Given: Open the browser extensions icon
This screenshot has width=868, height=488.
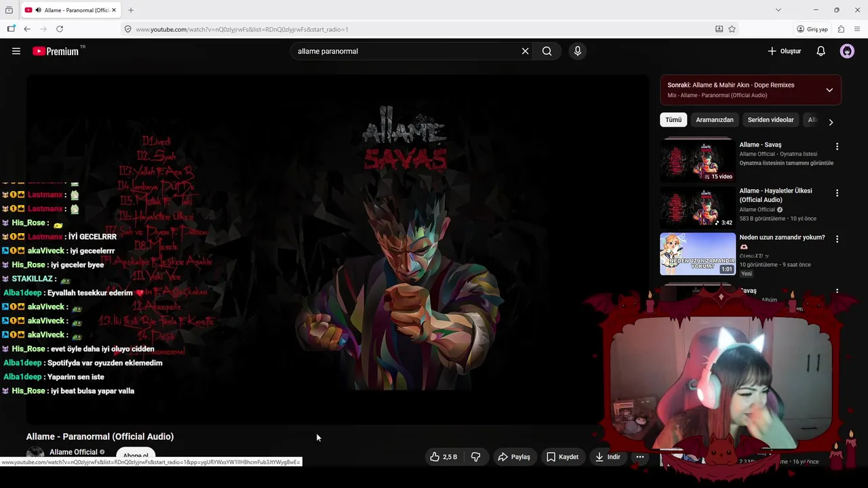Looking at the screenshot, I should tap(841, 29).
